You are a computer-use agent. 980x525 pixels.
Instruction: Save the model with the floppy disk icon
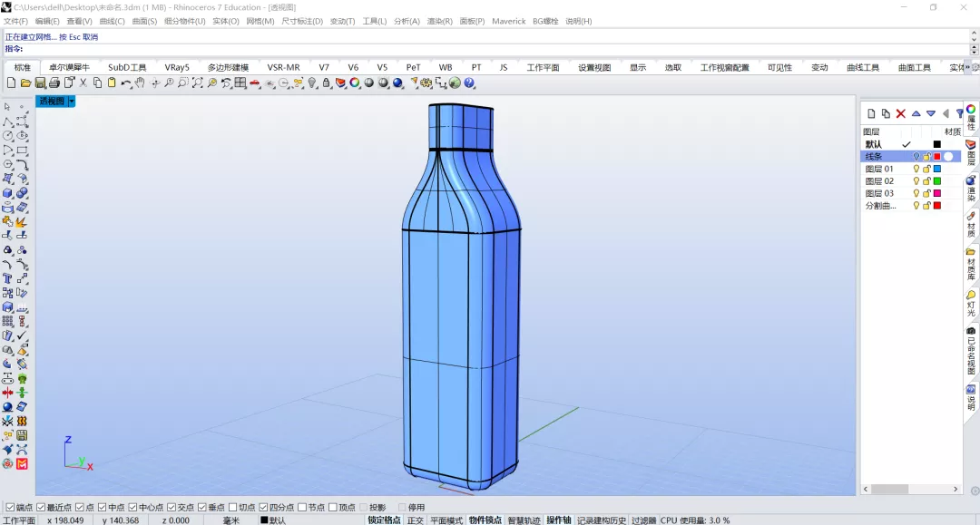(40, 83)
